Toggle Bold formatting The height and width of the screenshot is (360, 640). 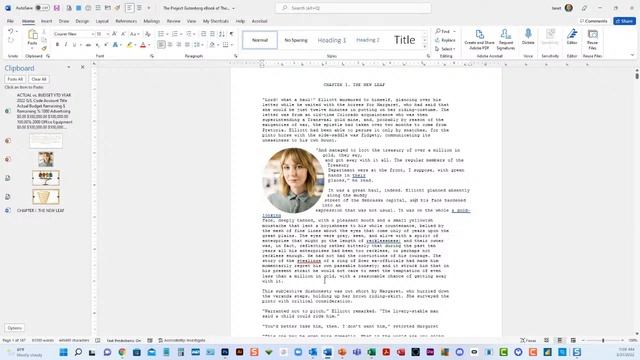[x=57, y=44]
